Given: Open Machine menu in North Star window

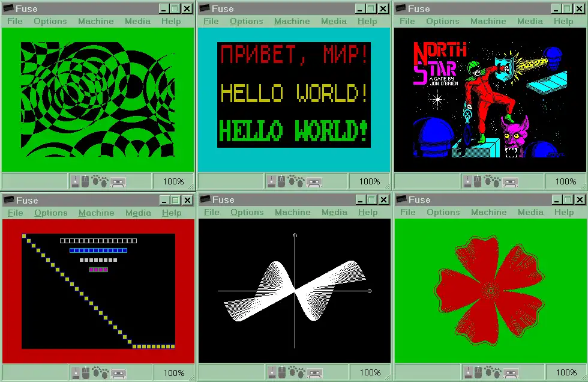Looking at the screenshot, I should tap(488, 22).
